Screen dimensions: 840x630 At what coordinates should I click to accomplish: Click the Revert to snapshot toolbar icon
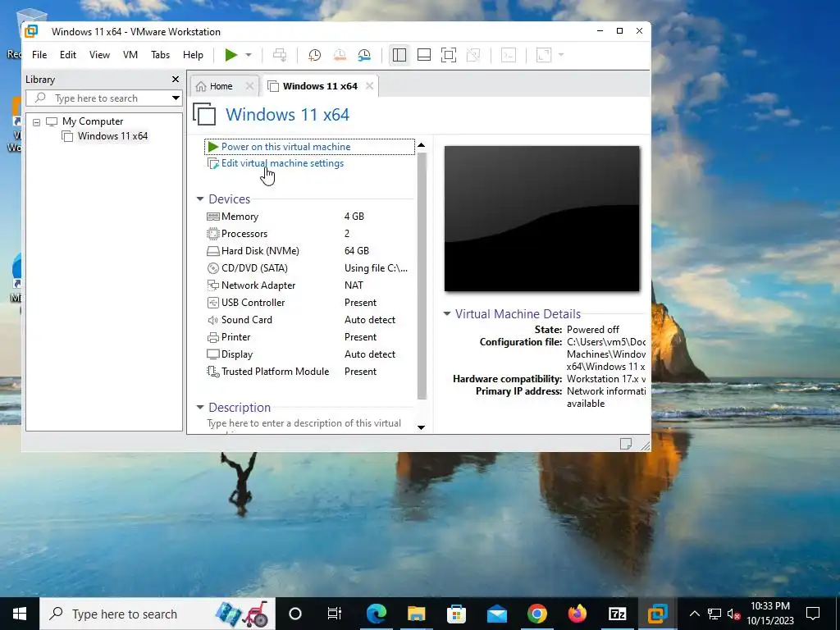pyautogui.click(x=340, y=55)
